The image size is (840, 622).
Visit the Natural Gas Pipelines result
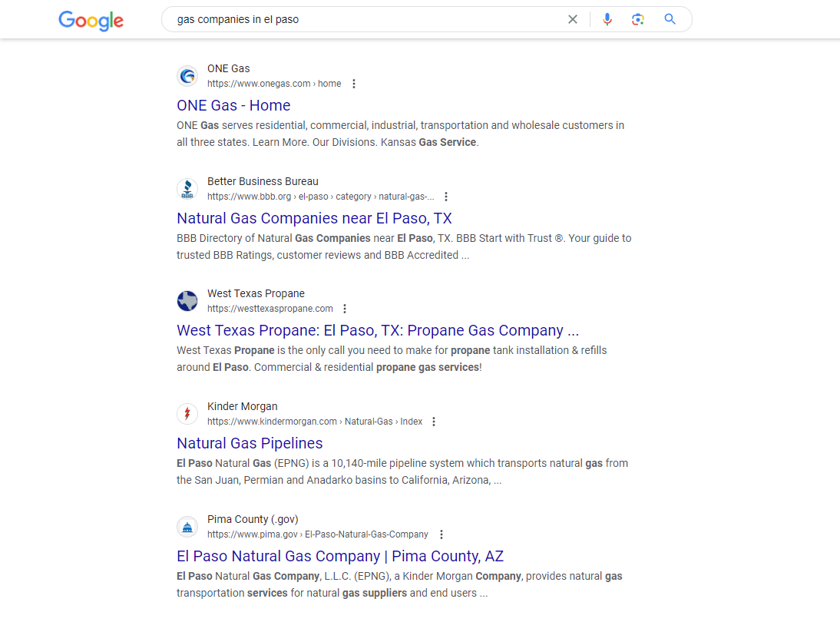click(250, 443)
